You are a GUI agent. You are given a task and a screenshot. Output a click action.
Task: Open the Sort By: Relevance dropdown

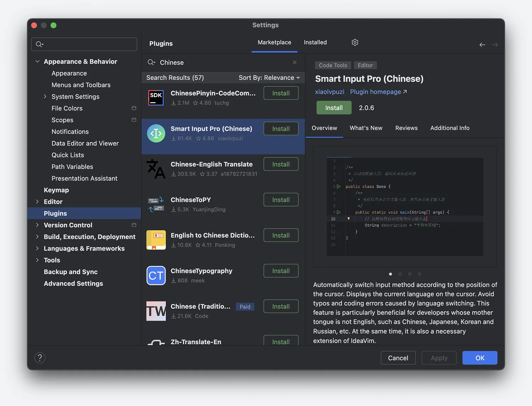[x=269, y=78]
